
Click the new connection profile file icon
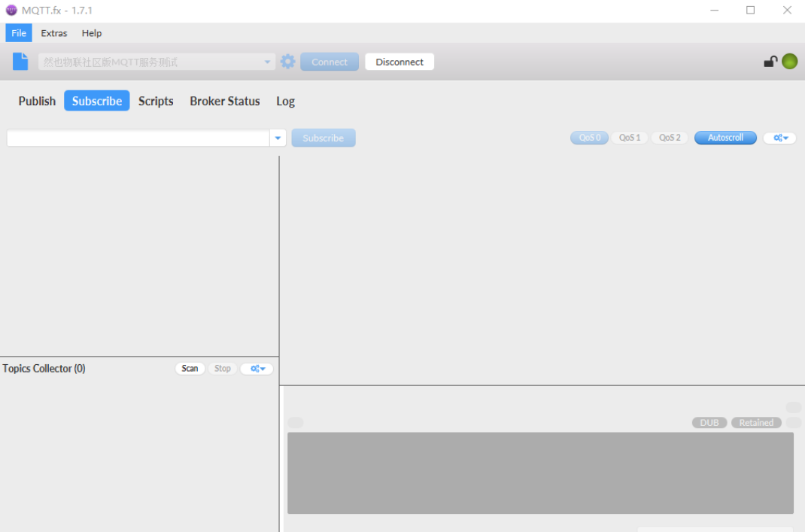pyautogui.click(x=20, y=62)
